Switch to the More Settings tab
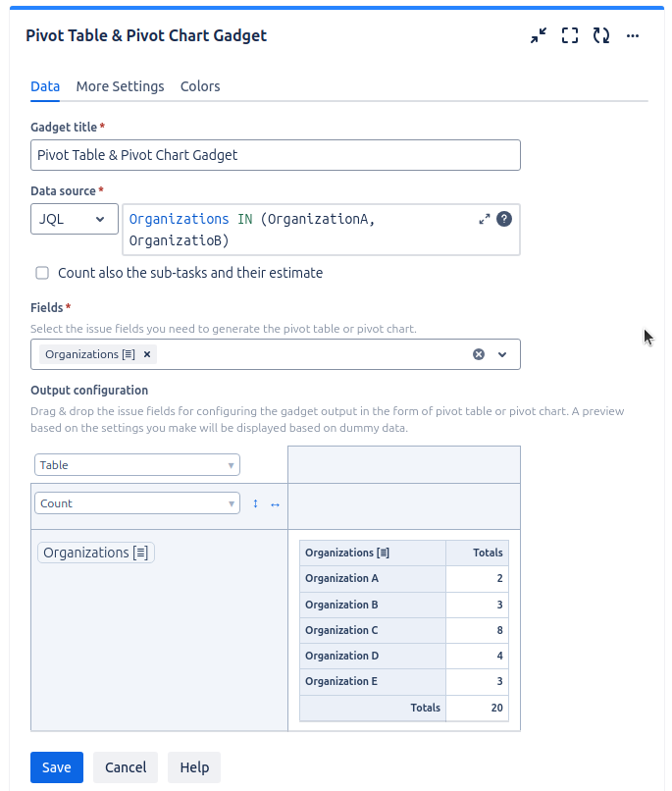The image size is (672, 791). click(120, 86)
